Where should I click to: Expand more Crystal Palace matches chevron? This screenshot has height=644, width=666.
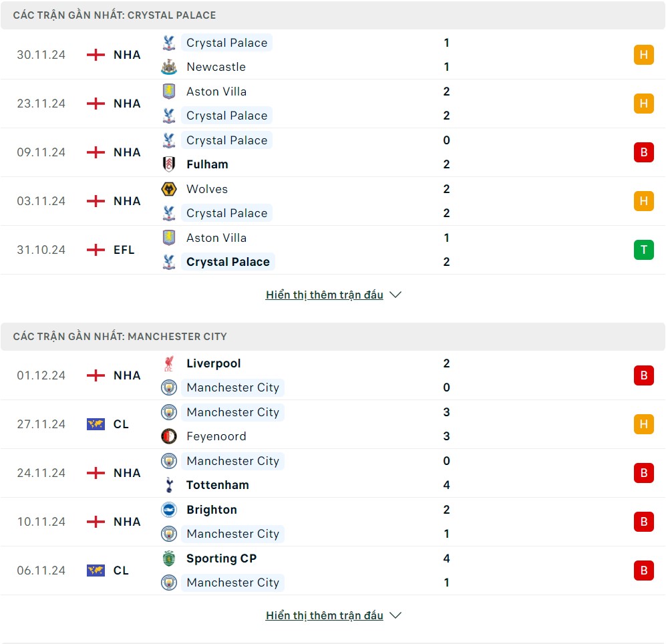[x=395, y=295]
